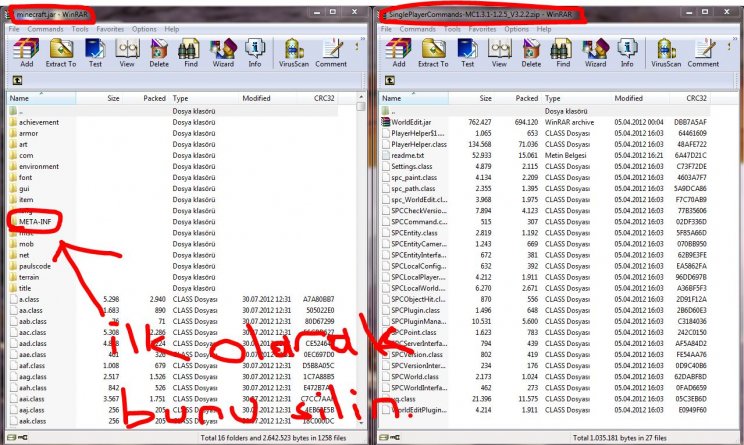This screenshot has height=445, width=744.
Task: Click Info icon in SinglePlayerCommands window
Action: pos(627,53)
